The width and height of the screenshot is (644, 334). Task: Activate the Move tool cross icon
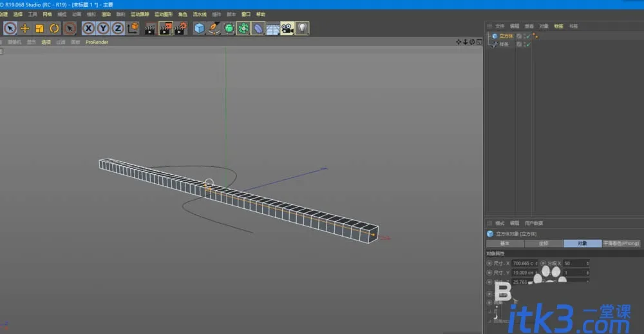coord(25,28)
